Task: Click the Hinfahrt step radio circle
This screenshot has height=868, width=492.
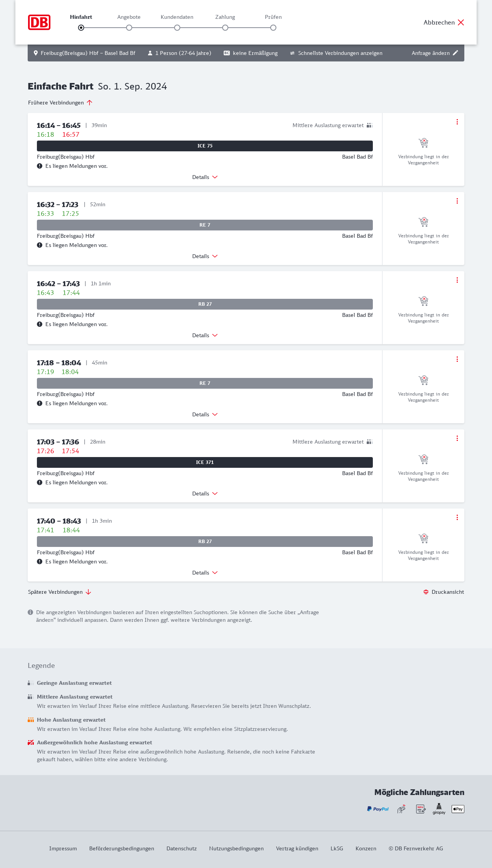Action: [81, 28]
